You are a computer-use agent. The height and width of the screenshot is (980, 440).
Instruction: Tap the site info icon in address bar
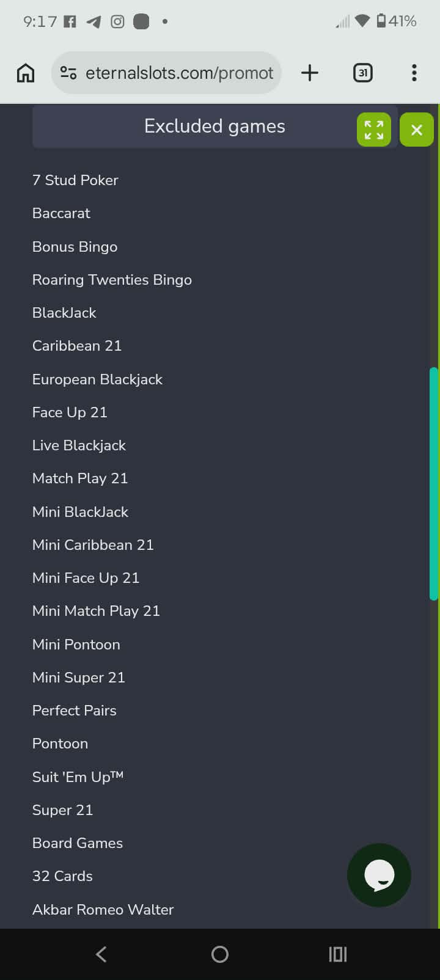(x=68, y=73)
